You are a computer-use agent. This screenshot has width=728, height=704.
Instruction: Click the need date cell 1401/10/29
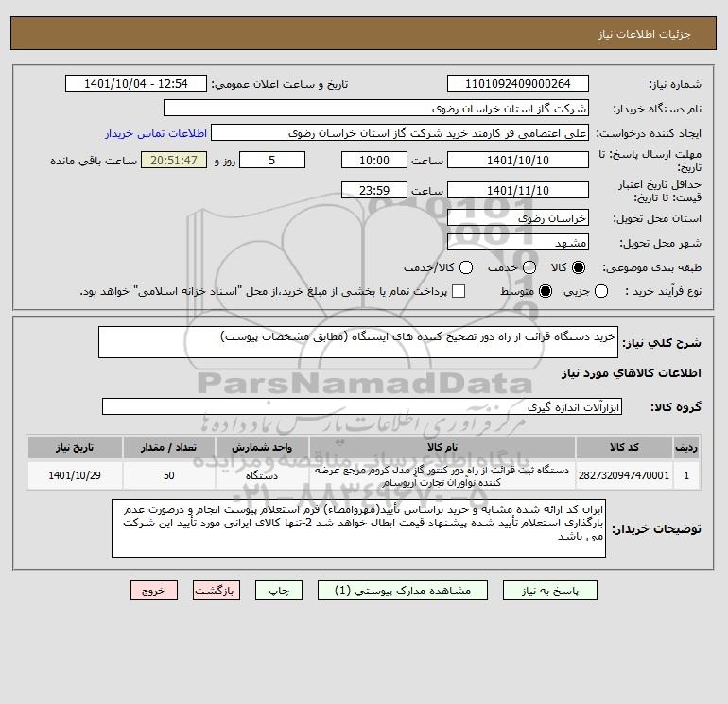pos(75,475)
